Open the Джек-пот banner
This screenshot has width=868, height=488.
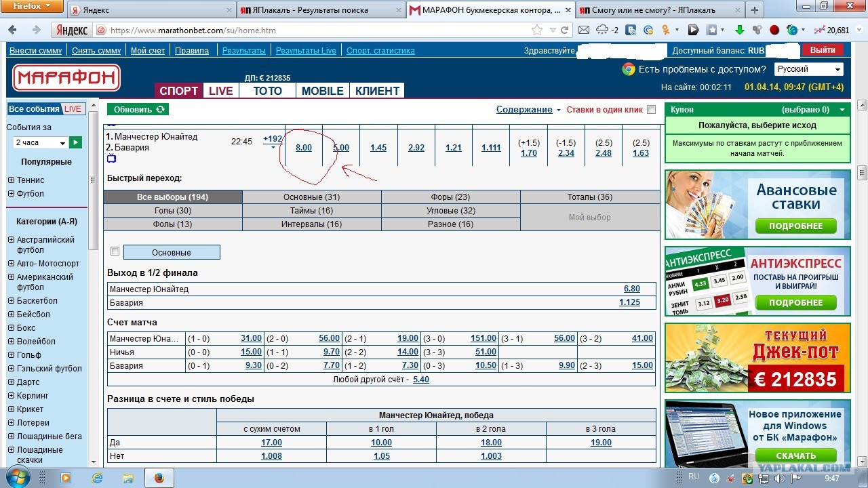[x=757, y=358]
